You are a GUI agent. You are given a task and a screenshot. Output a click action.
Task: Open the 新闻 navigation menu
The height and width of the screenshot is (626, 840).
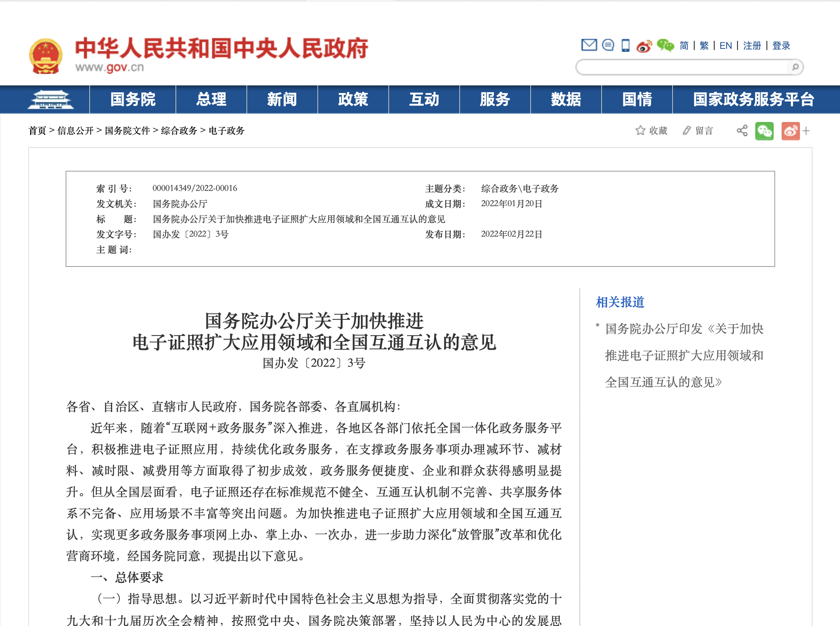click(x=282, y=100)
